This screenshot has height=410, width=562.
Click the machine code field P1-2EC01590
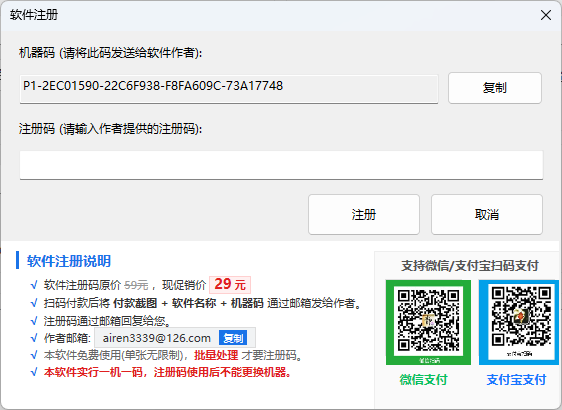coord(229,89)
